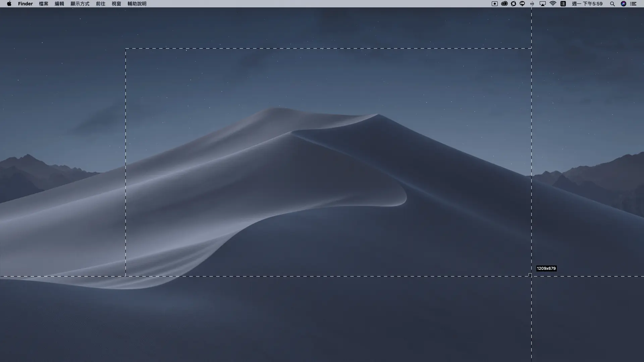Open the 編輯 menu
Viewport: 644px width, 362px height.
(59, 4)
